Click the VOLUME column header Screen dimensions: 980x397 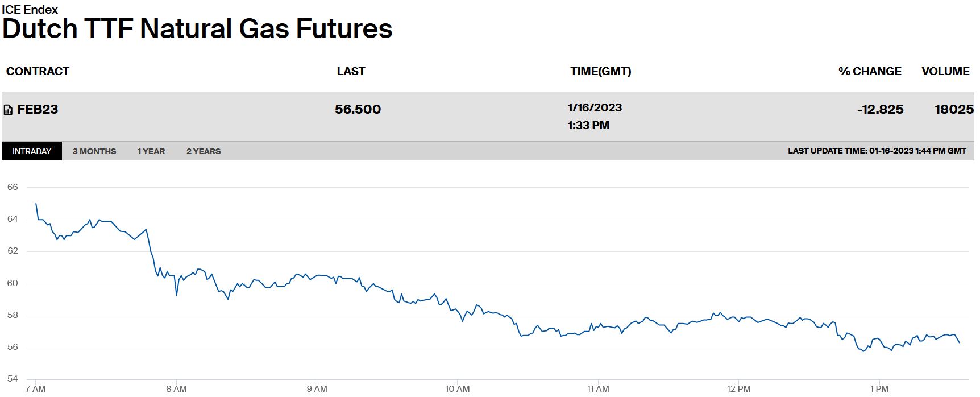coord(945,71)
